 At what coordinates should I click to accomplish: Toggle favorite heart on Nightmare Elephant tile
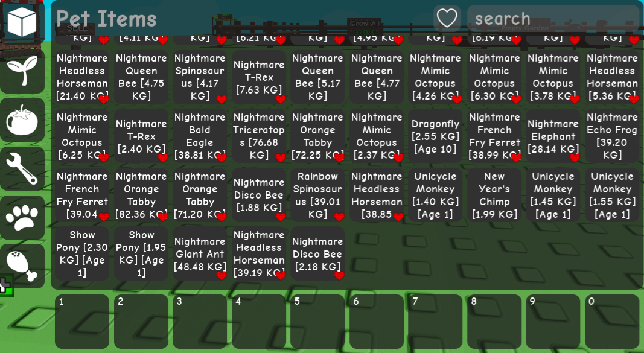pos(575,157)
